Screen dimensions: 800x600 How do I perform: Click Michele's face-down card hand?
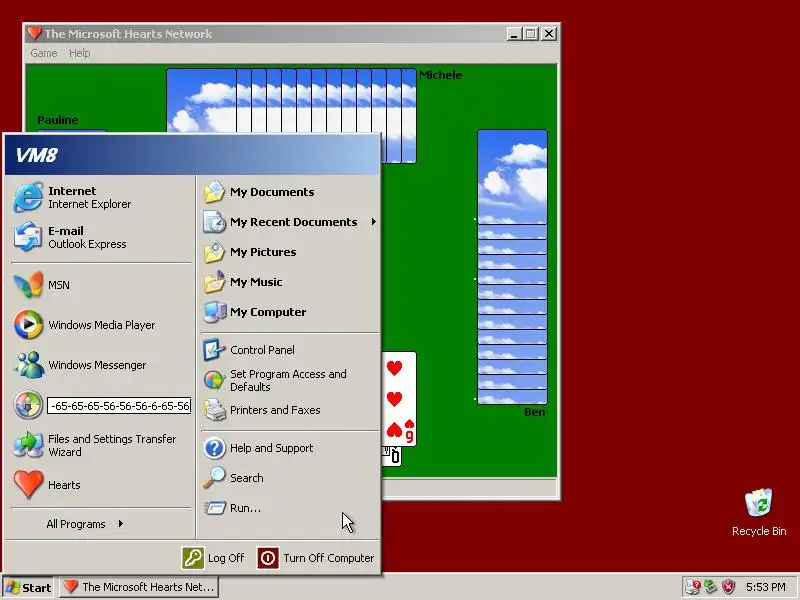(291, 116)
